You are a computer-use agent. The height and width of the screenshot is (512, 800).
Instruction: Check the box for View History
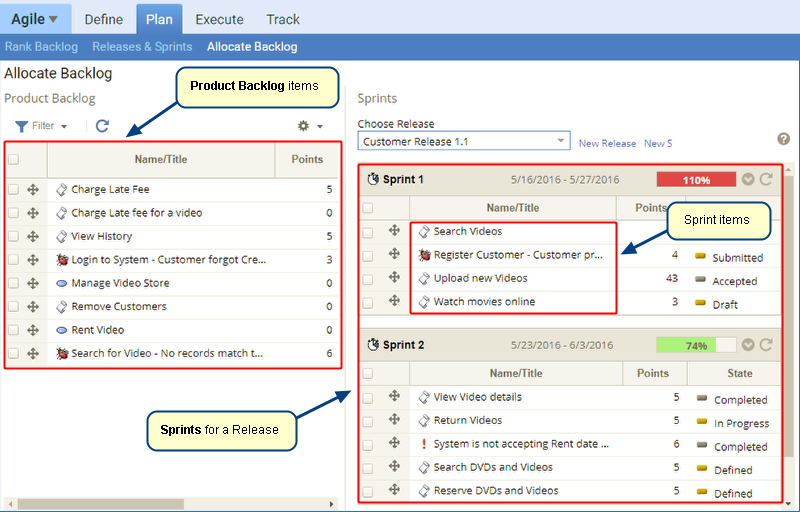[14, 236]
